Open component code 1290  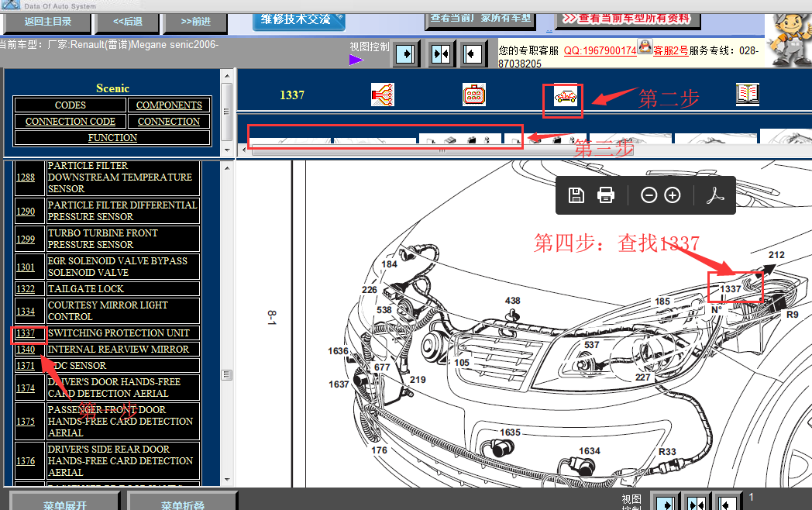point(26,212)
